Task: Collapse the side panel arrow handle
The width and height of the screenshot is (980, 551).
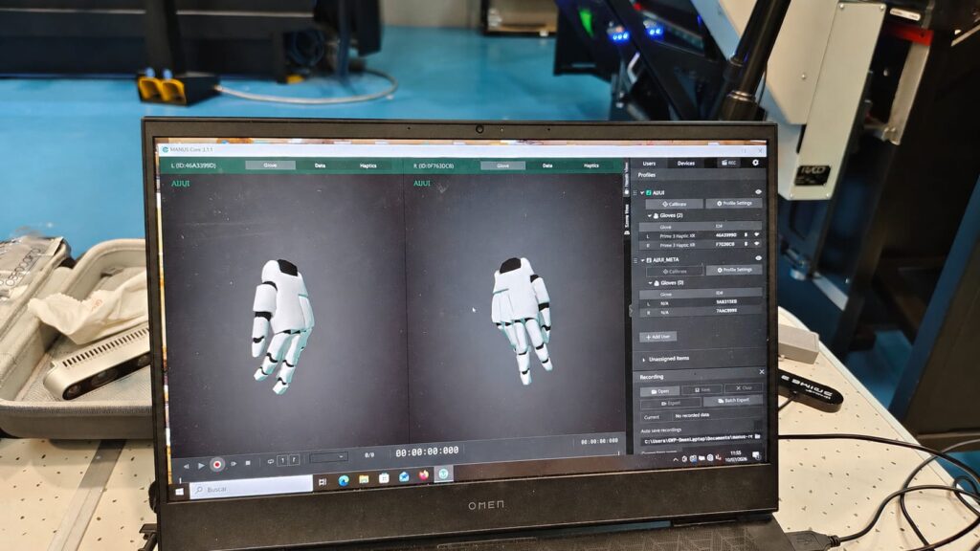Action: click(x=630, y=310)
